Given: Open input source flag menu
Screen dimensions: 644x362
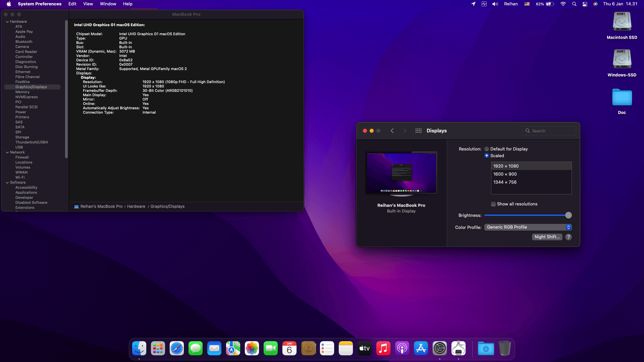Looking at the screenshot, I should pos(527,4).
